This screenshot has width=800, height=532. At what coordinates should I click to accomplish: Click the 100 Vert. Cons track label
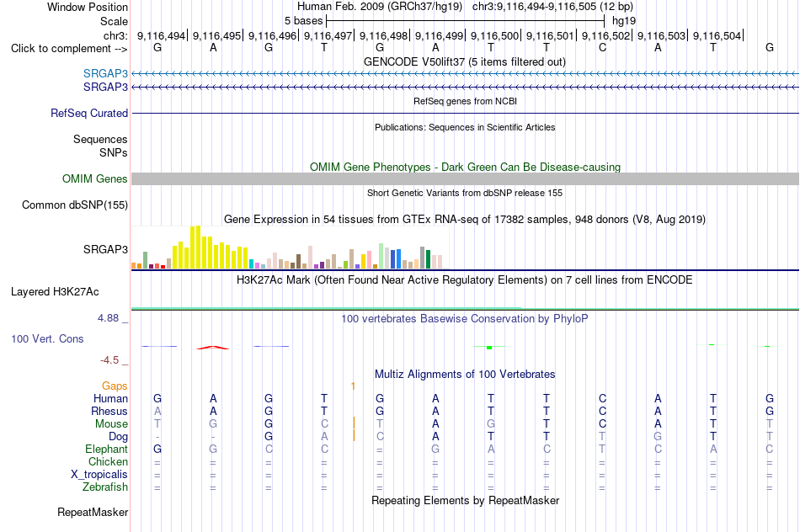pyautogui.click(x=47, y=338)
